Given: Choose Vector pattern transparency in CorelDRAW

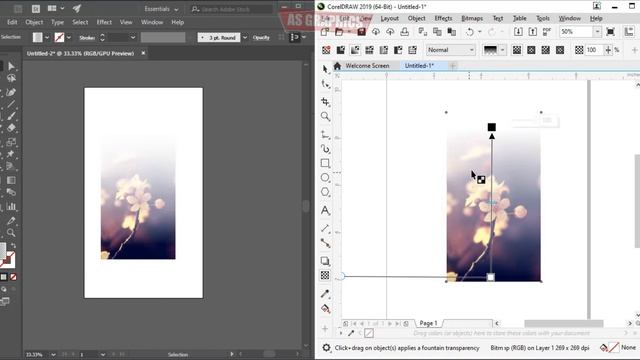Looking at the screenshot, I should [x=369, y=50].
